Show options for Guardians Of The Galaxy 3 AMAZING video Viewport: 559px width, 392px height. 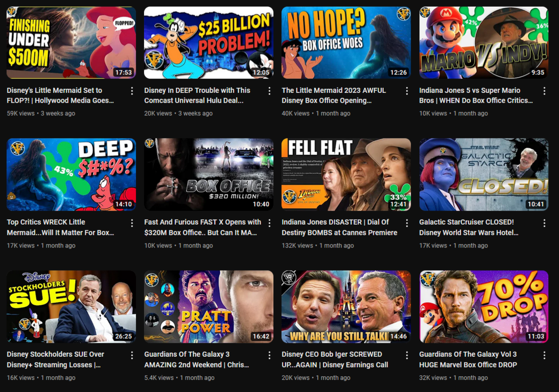[x=269, y=355]
